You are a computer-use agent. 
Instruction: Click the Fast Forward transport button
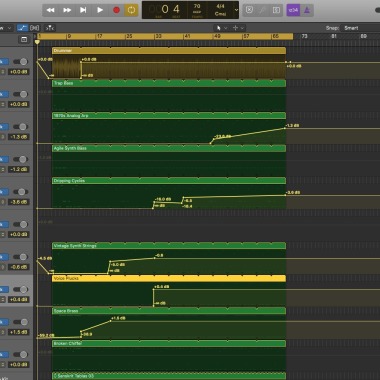(67, 10)
